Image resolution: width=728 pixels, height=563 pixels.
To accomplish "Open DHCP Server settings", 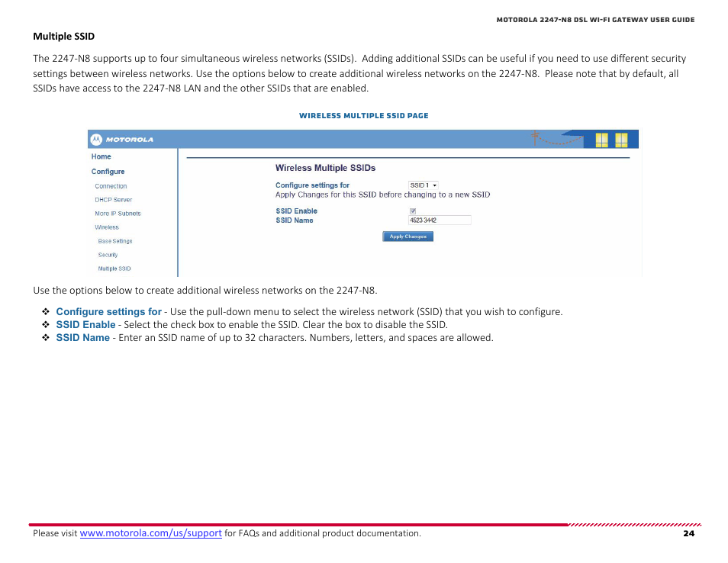I will [x=113, y=200].
